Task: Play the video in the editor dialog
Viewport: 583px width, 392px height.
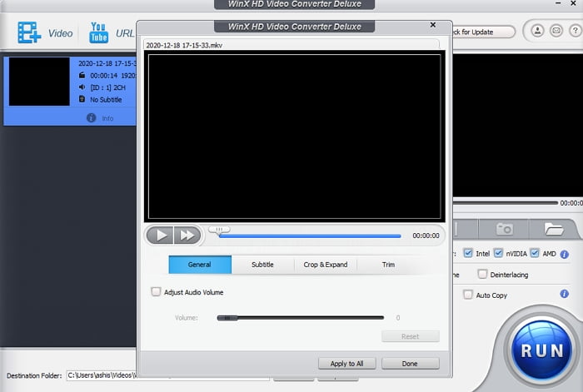Action: 160,236
